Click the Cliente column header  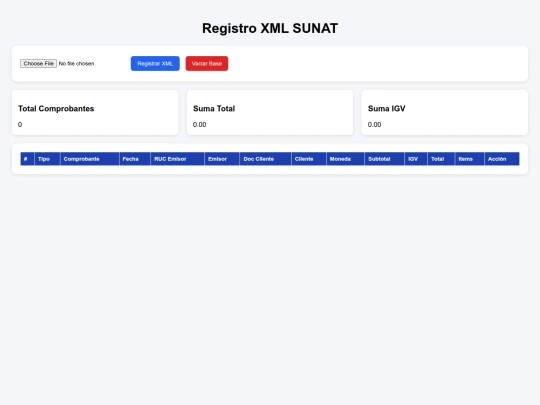pyautogui.click(x=309, y=159)
